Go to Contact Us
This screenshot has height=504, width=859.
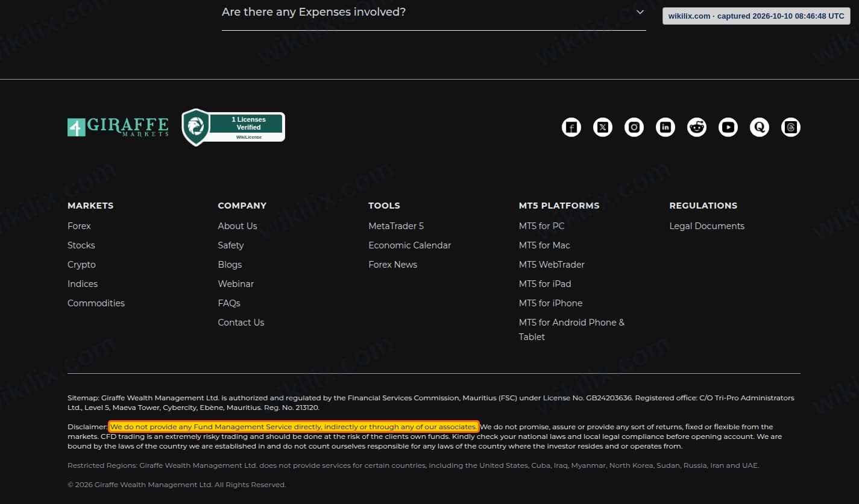tap(241, 323)
